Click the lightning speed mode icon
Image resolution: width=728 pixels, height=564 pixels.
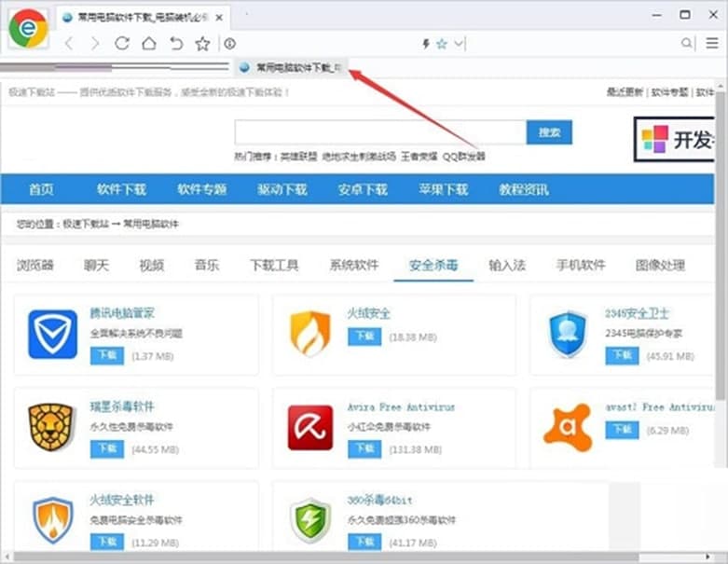425,44
